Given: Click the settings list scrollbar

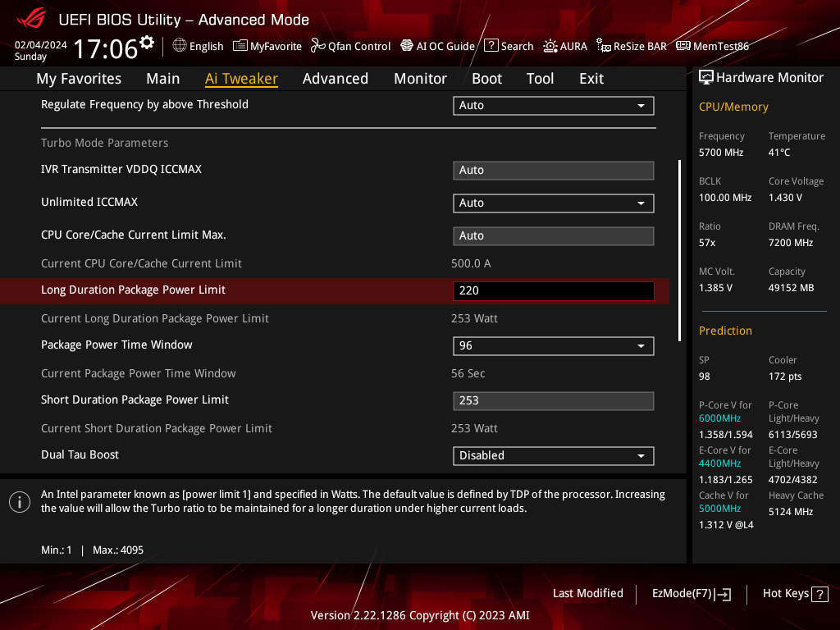Looking at the screenshot, I should pos(680,250).
